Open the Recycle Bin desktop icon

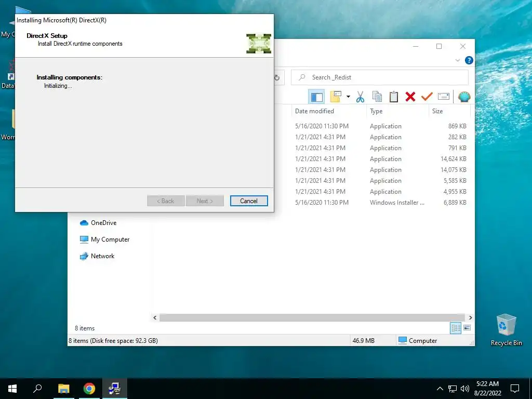(506, 330)
